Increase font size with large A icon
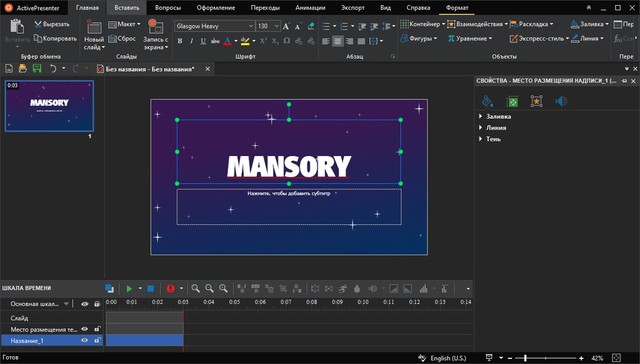This screenshot has width=640, height=364. (x=286, y=26)
